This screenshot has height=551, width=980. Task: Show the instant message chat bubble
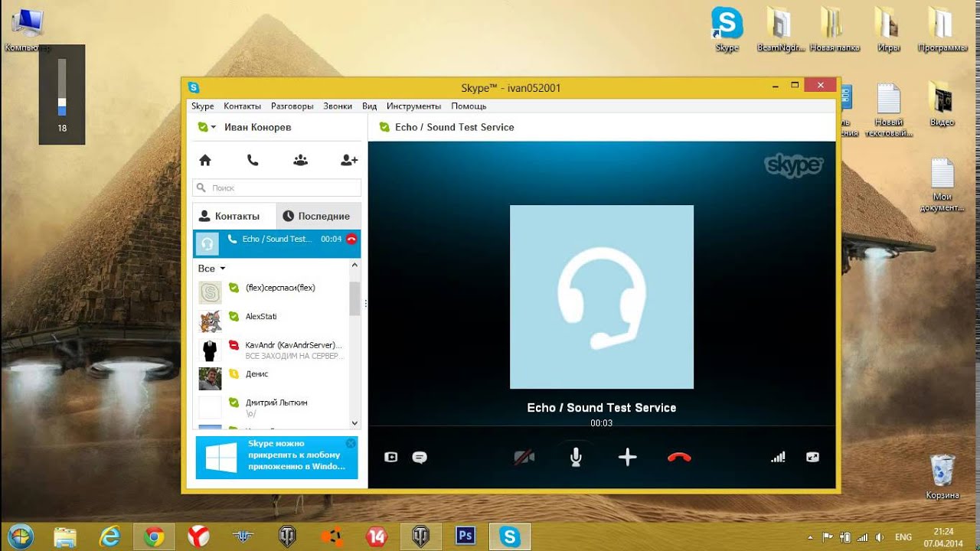pyautogui.click(x=420, y=457)
